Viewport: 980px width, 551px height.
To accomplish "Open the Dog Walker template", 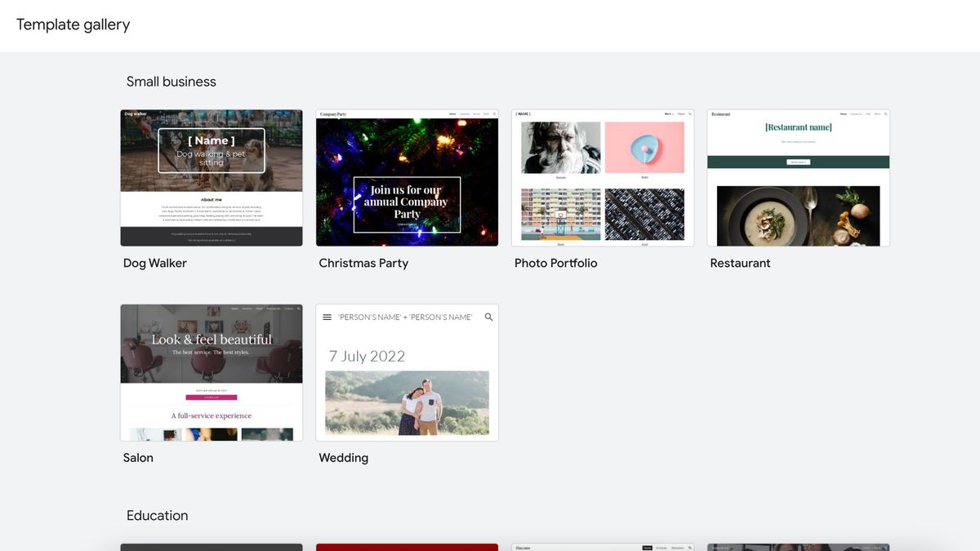I will click(212, 178).
